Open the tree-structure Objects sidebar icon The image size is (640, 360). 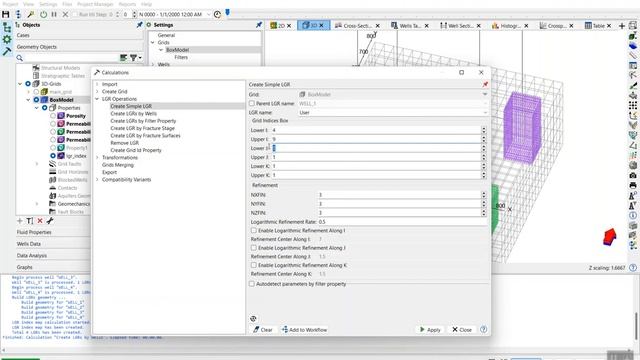click(7, 27)
